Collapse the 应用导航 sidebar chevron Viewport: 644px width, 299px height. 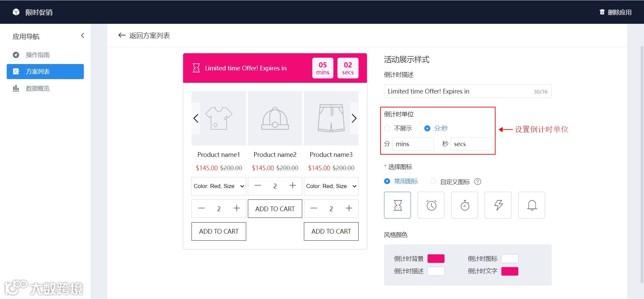click(x=83, y=36)
